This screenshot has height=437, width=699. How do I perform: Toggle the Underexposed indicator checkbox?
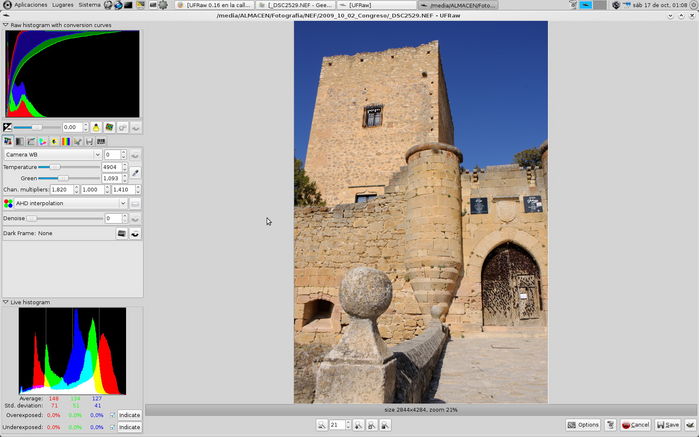[x=113, y=427]
